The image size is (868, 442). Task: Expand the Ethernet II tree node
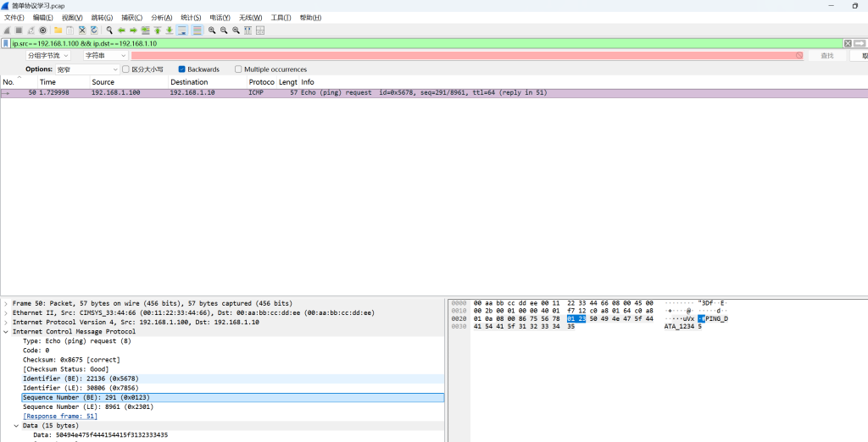(x=7, y=312)
